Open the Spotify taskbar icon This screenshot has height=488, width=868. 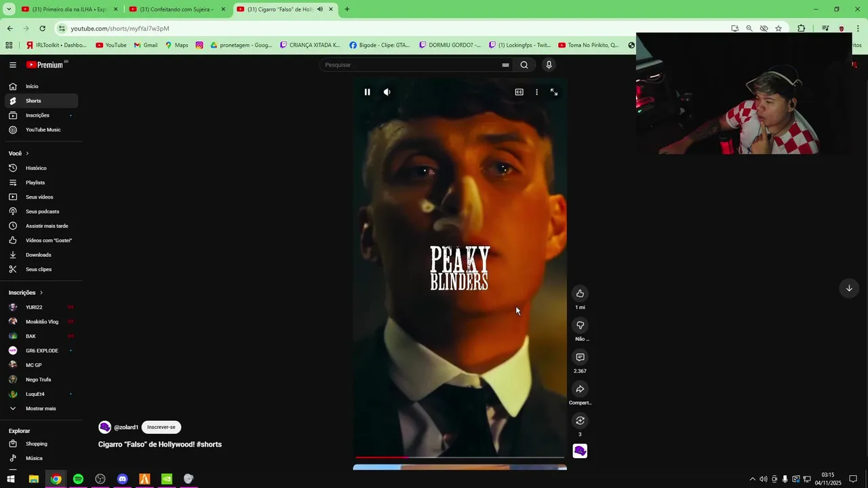tap(78, 479)
